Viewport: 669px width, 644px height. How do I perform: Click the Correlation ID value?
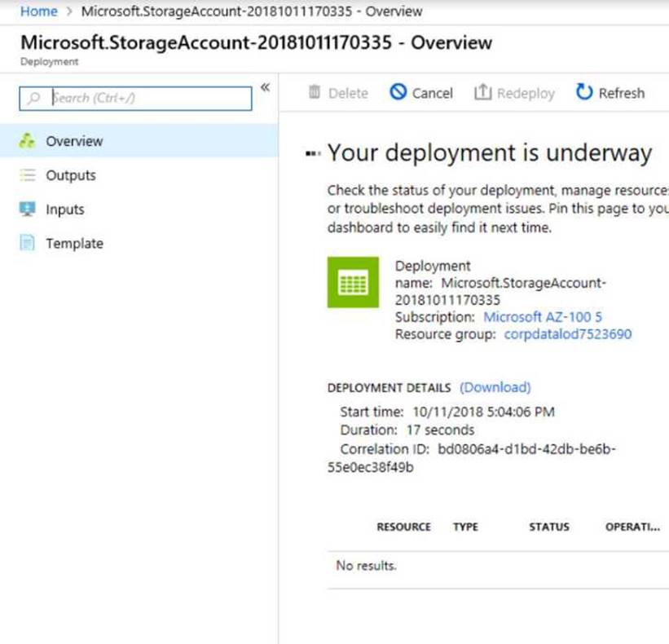(x=472, y=458)
